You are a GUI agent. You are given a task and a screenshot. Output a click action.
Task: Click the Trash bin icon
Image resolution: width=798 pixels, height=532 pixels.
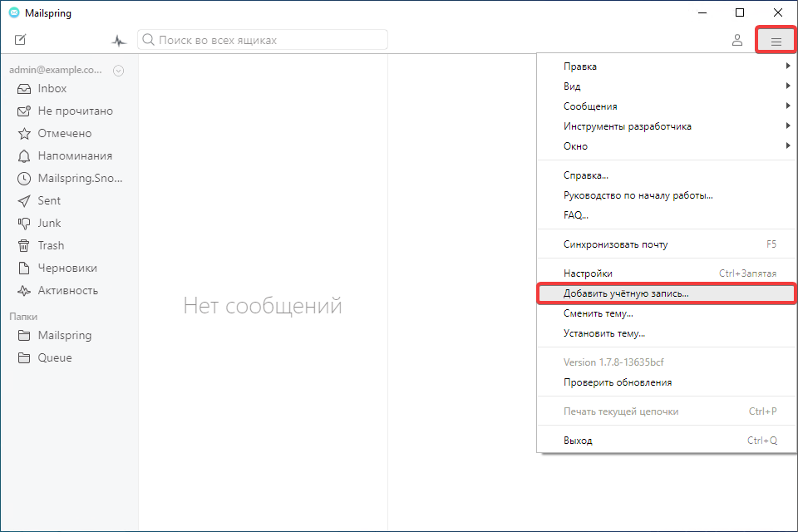24,246
